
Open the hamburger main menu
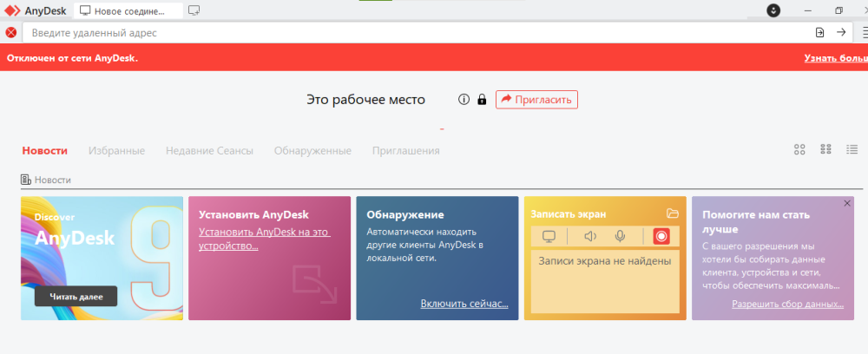click(x=865, y=33)
